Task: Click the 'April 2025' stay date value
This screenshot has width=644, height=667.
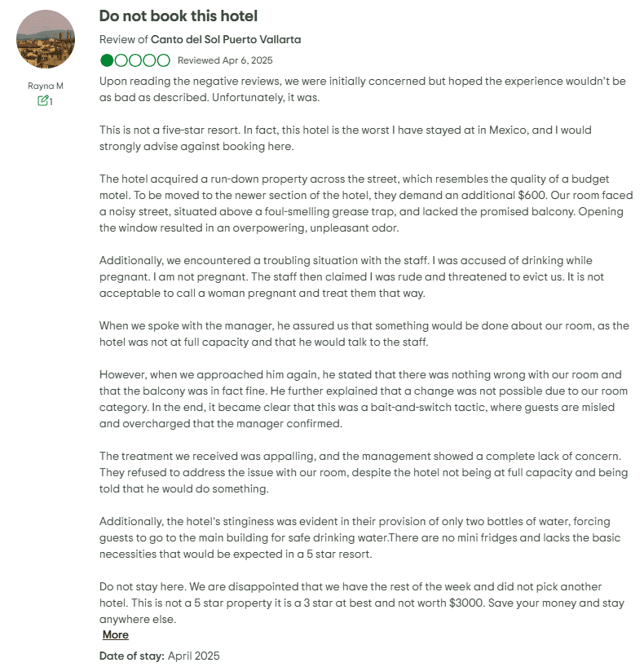Action: pyautogui.click(x=194, y=656)
